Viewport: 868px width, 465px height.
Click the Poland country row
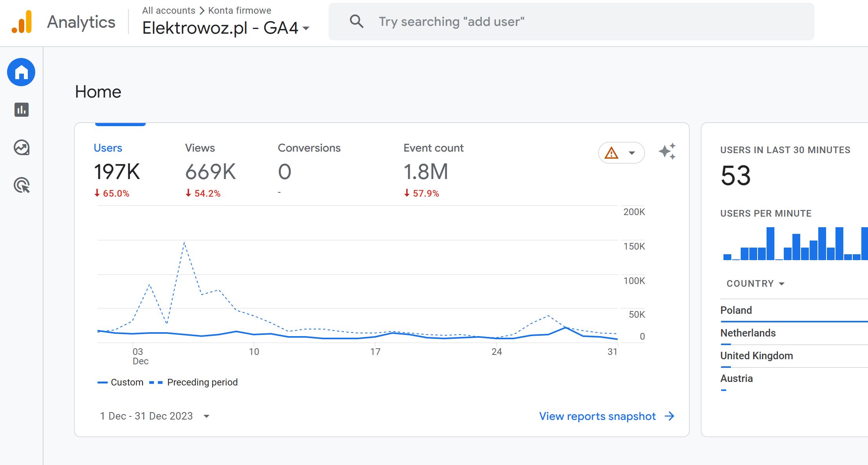(x=794, y=310)
